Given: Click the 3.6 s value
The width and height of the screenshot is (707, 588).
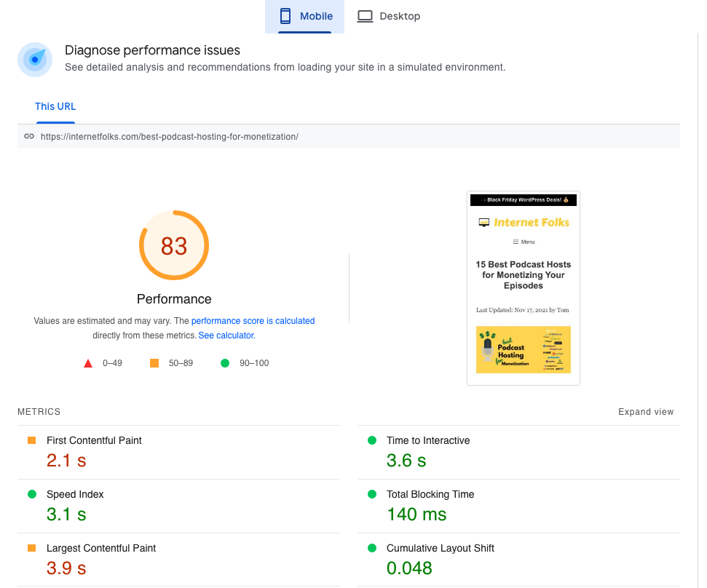Looking at the screenshot, I should point(406,461).
